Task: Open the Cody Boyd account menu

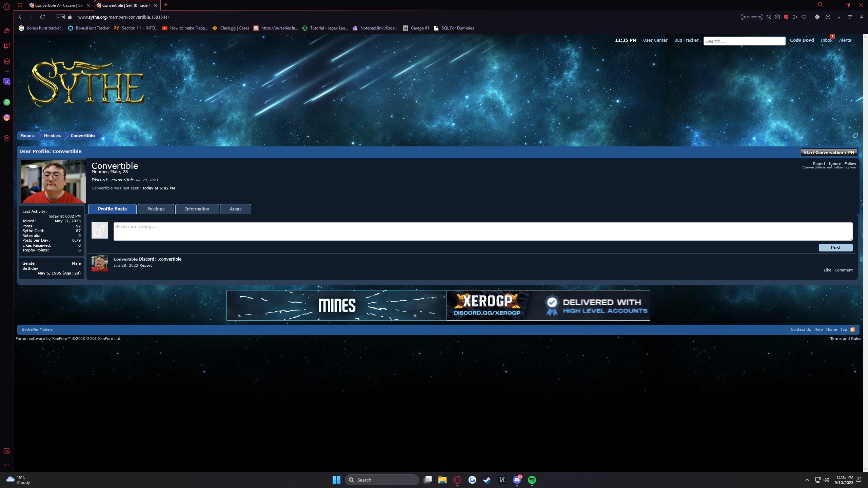Action: 802,40
